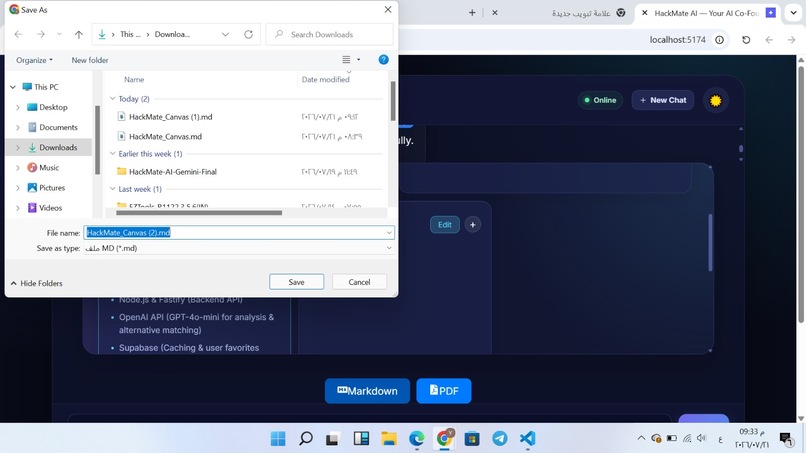This screenshot has width=806, height=453.
Task: Expand the address bar path history
Action: pyautogui.click(x=225, y=34)
